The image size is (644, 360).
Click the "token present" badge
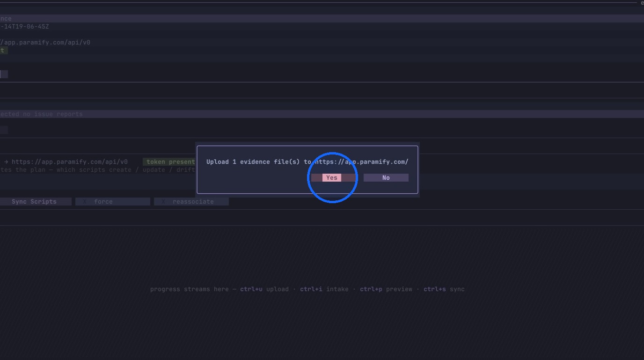click(169, 162)
